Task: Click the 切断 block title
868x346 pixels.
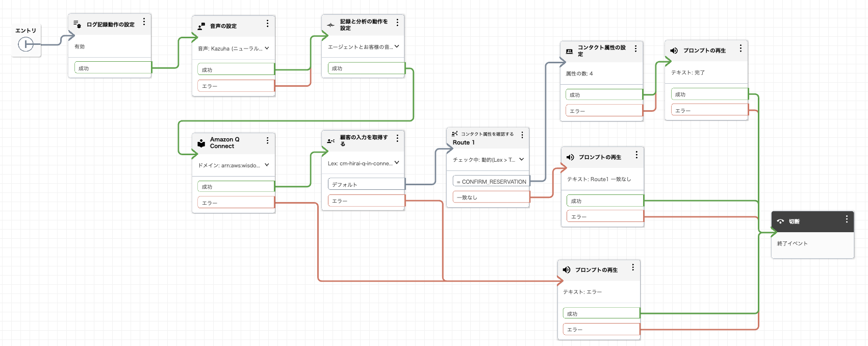Action: point(794,221)
